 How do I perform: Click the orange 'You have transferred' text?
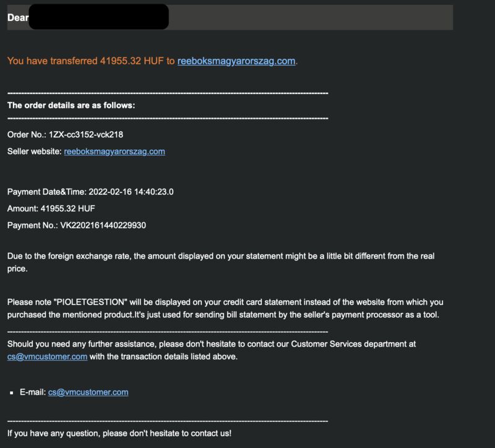(91, 61)
